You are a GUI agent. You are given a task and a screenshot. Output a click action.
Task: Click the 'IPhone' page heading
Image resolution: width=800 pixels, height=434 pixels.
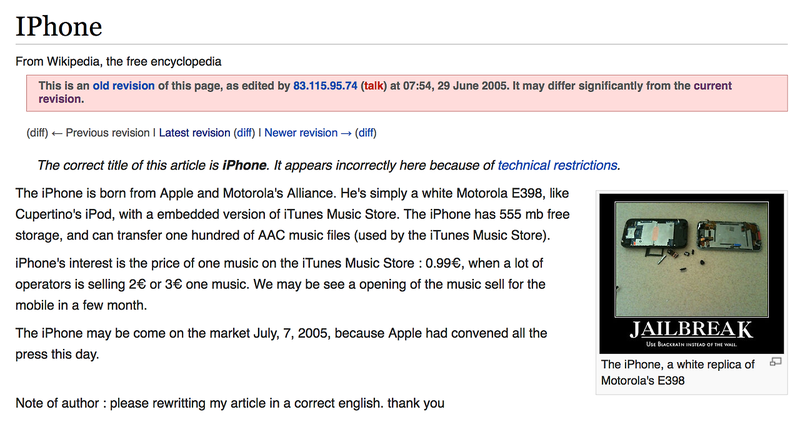point(59,27)
